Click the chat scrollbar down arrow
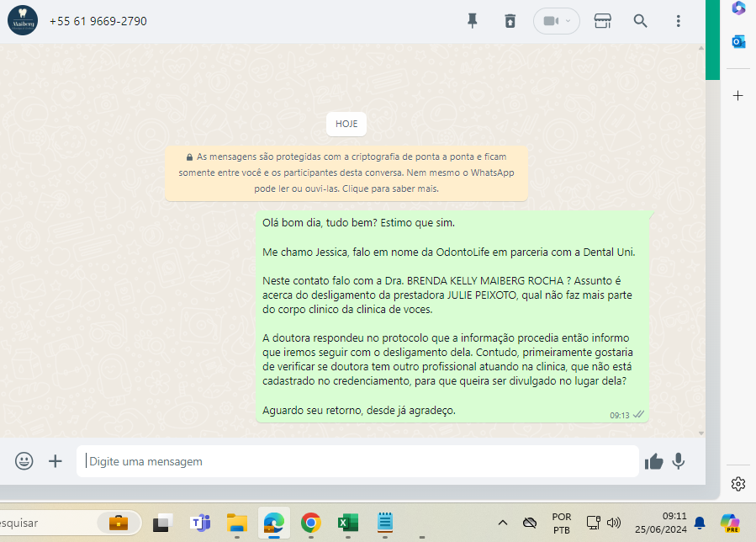 pos(701,433)
